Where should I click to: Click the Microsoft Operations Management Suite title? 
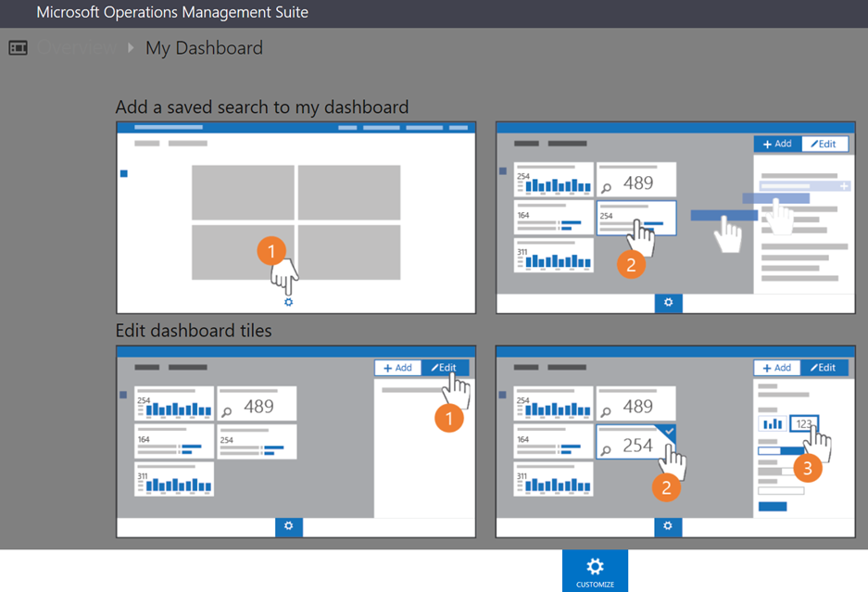172,12
